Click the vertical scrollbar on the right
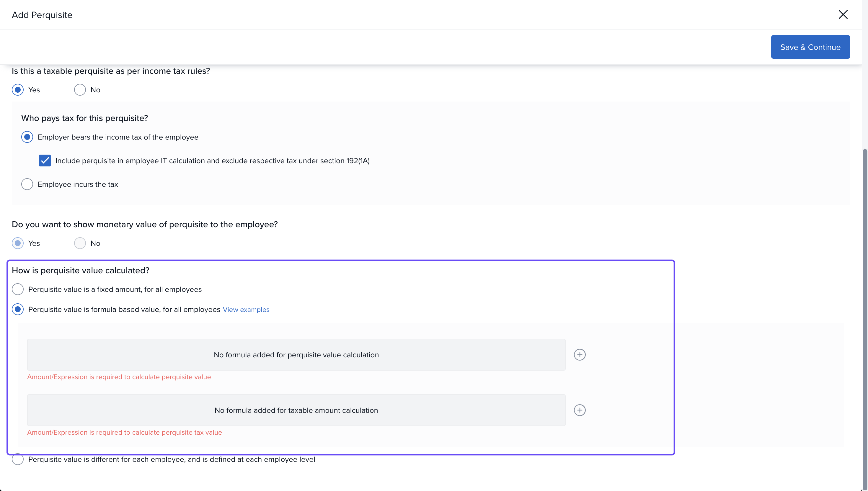 (865, 304)
